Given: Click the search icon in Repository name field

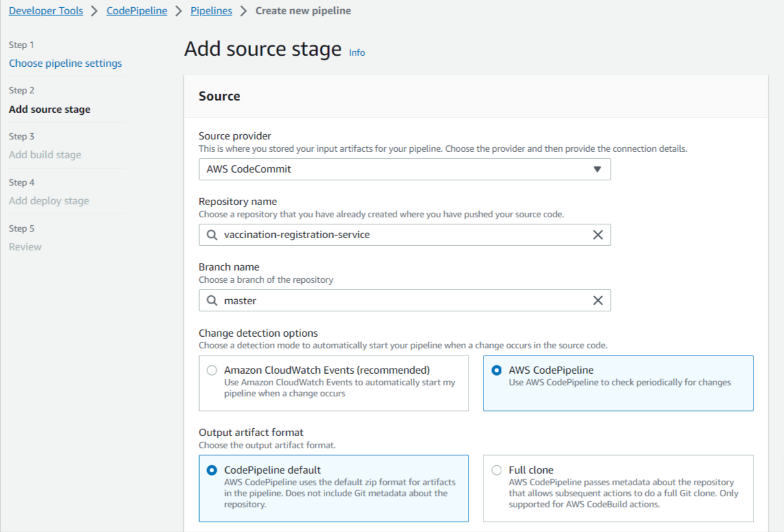Looking at the screenshot, I should click(x=212, y=235).
